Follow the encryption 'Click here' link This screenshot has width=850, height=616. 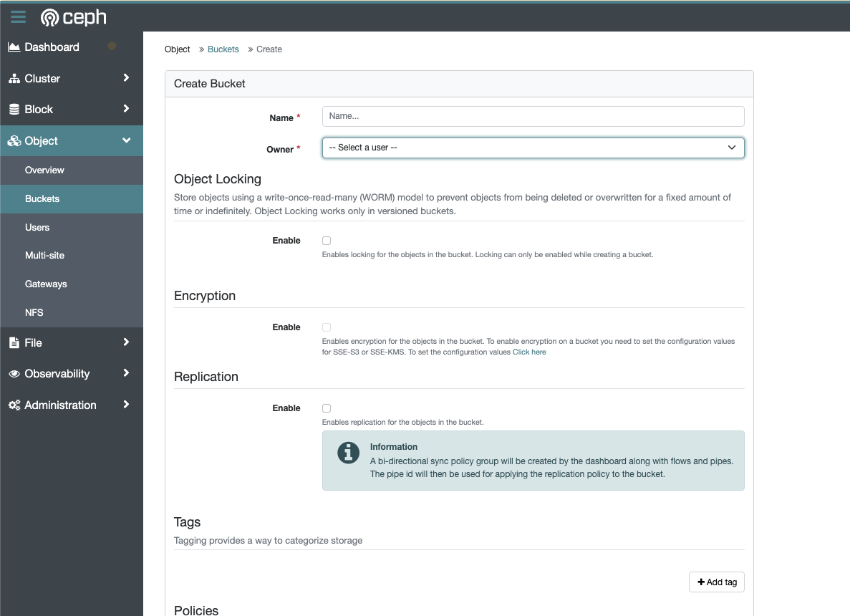(529, 352)
